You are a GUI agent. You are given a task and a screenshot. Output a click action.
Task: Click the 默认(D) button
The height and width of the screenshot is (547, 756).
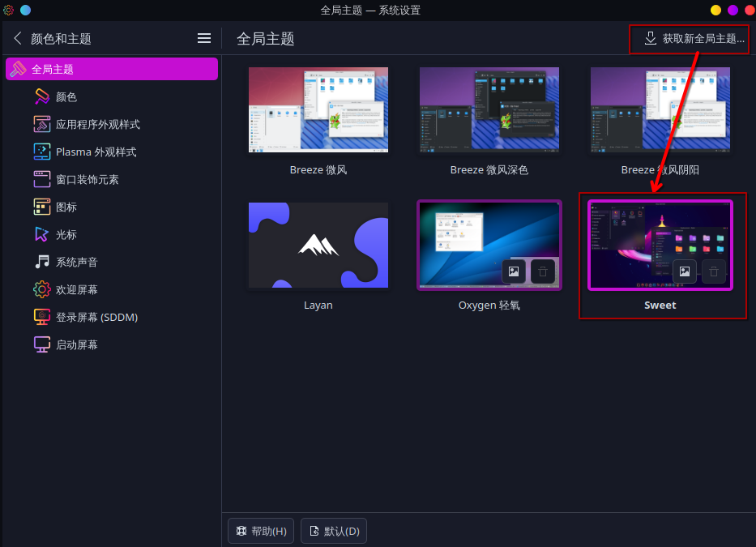tap(333, 530)
